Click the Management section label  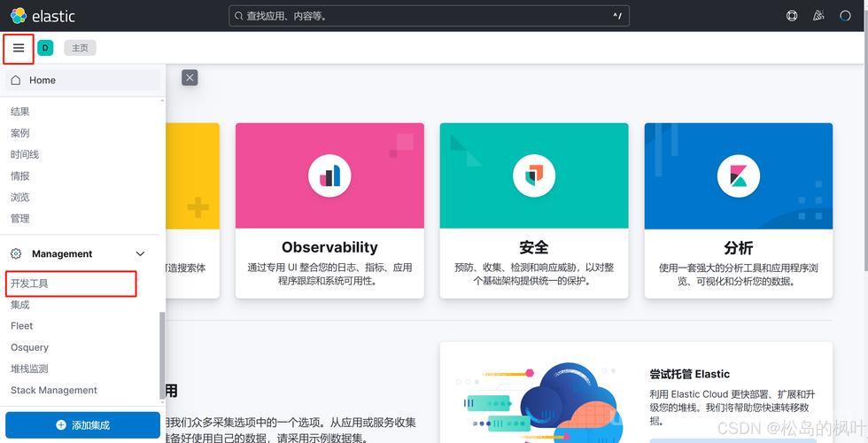(62, 253)
